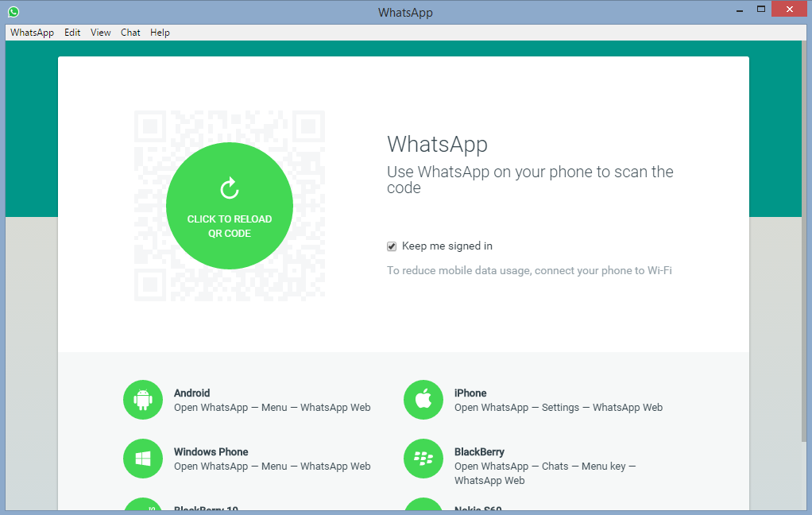Click the Windows Phone logo icon
Viewport: 812px width, 515px height.
143,459
